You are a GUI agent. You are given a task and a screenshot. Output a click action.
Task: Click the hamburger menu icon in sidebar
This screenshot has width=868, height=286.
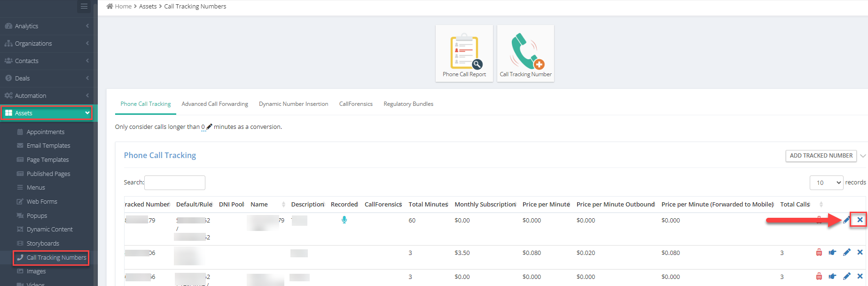click(84, 6)
